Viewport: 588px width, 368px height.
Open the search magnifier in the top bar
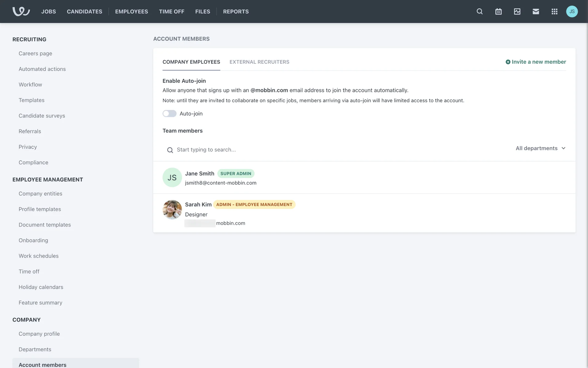click(x=480, y=11)
